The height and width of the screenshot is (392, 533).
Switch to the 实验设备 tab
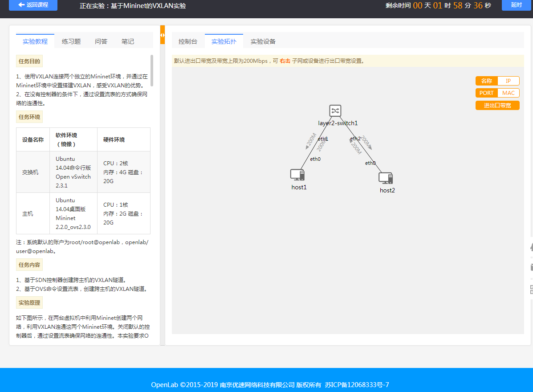coord(263,41)
